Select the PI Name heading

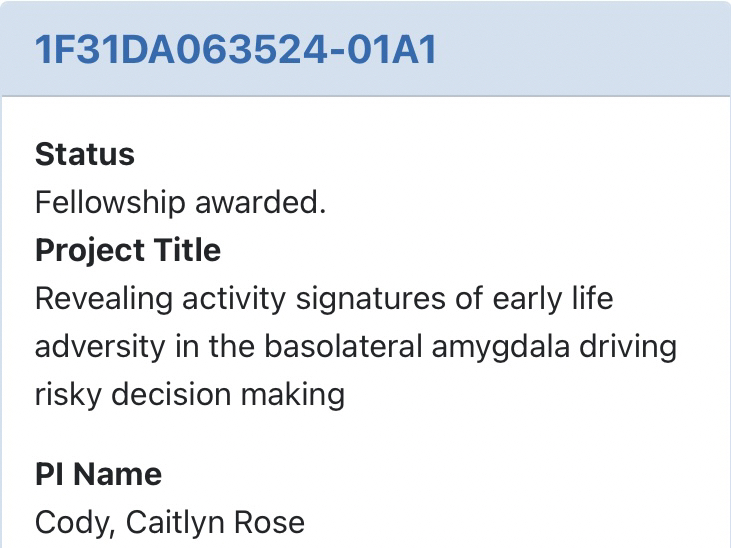[x=98, y=474]
